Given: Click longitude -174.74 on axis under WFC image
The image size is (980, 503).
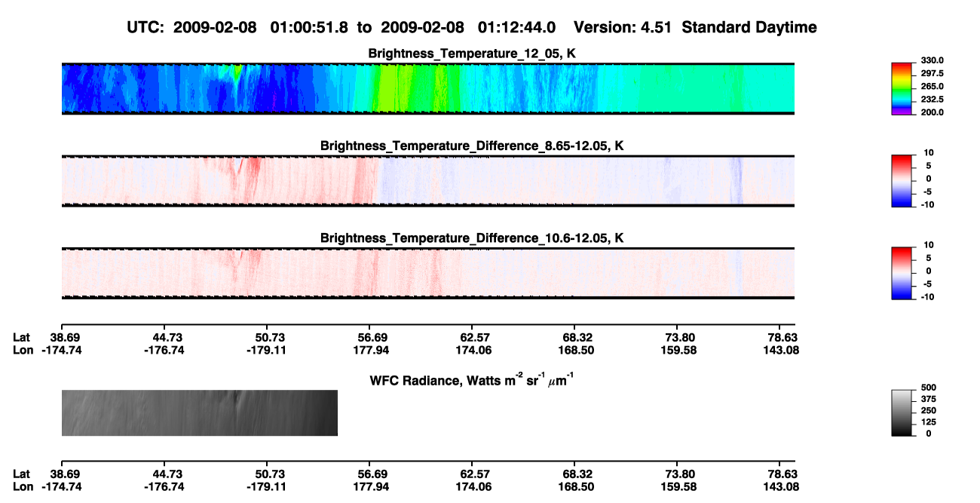Looking at the screenshot, I should click(63, 487).
